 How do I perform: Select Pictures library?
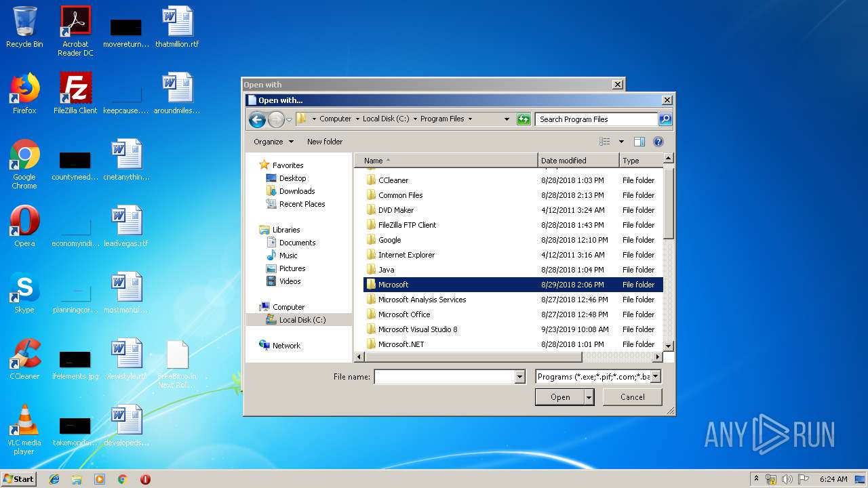(292, 268)
